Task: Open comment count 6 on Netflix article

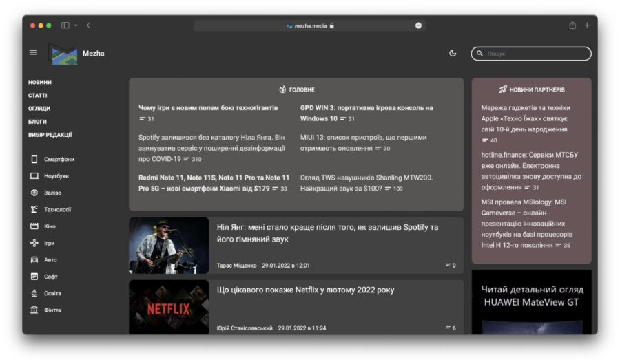Action: 451,328
